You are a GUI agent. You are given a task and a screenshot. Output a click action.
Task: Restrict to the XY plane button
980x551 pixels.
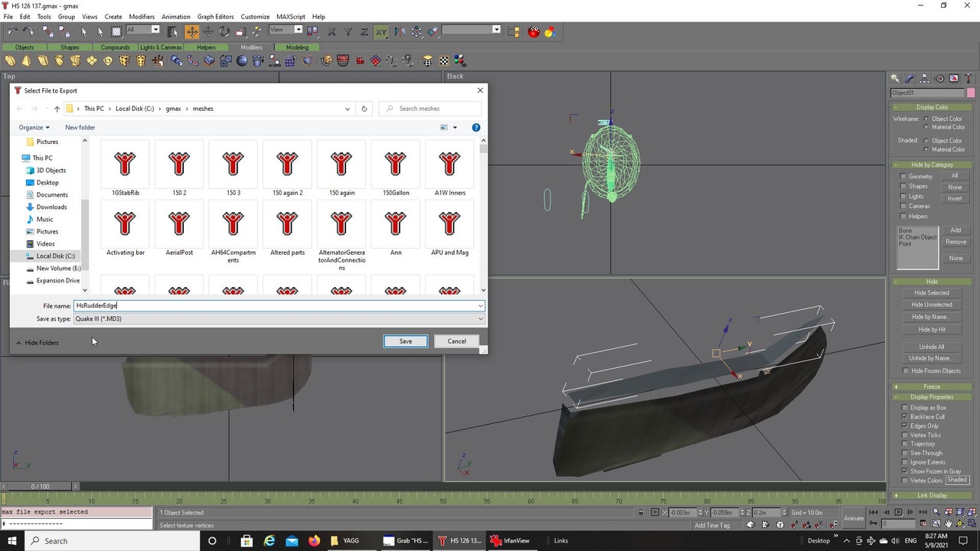[x=381, y=31]
